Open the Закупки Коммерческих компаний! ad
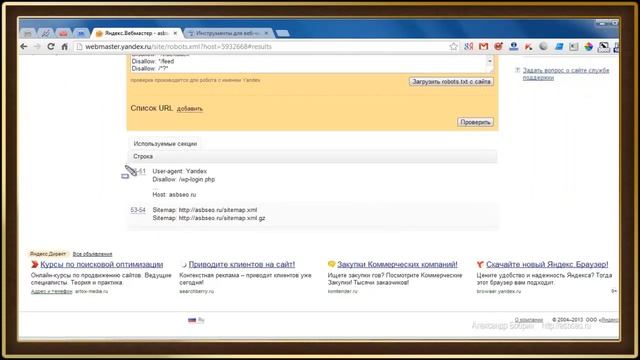640x360 pixels. coord(397,264)
